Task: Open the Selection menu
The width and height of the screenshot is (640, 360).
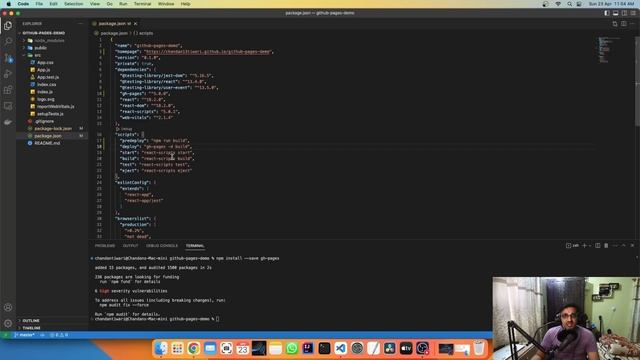Action: 73,4
